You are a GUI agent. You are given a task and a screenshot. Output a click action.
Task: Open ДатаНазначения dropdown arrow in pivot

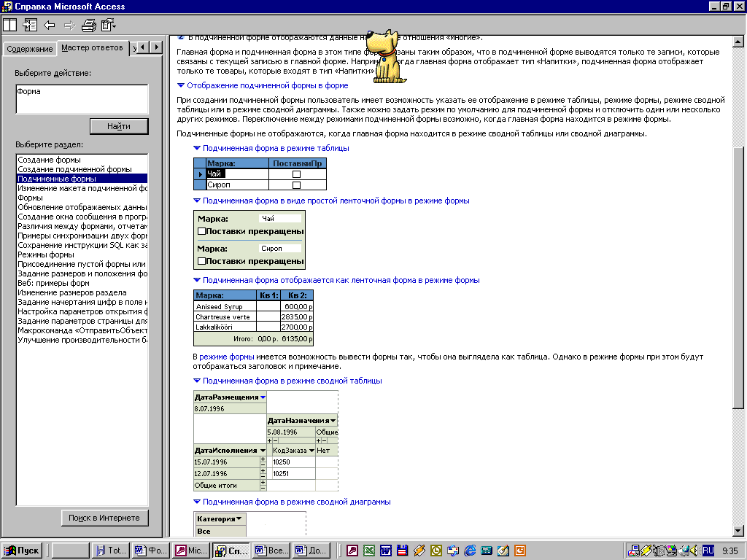(333, 421)
